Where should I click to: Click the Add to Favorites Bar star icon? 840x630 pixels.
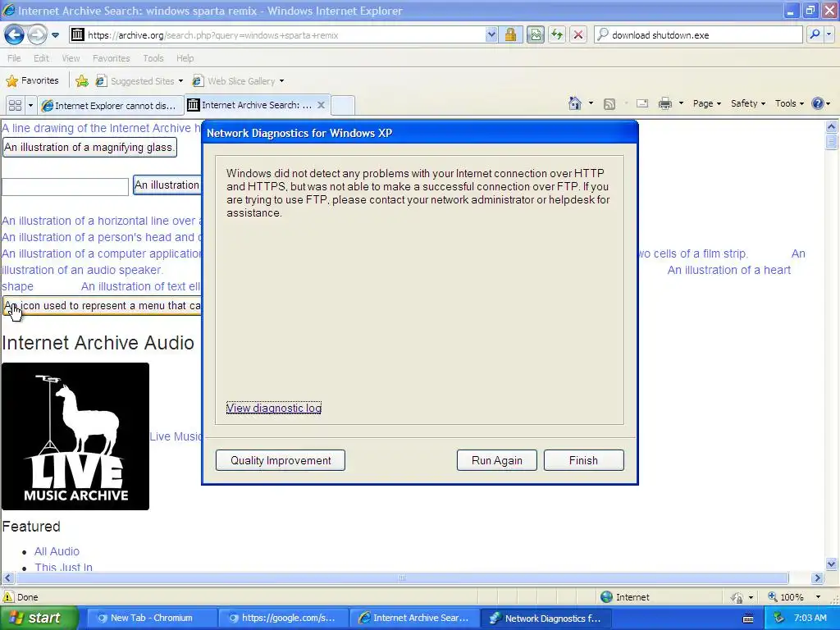[x=82, y=81]
